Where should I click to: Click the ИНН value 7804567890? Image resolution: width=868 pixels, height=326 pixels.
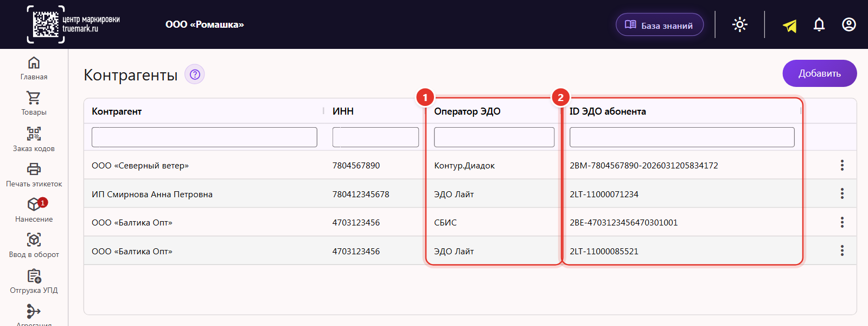(356, 166)
